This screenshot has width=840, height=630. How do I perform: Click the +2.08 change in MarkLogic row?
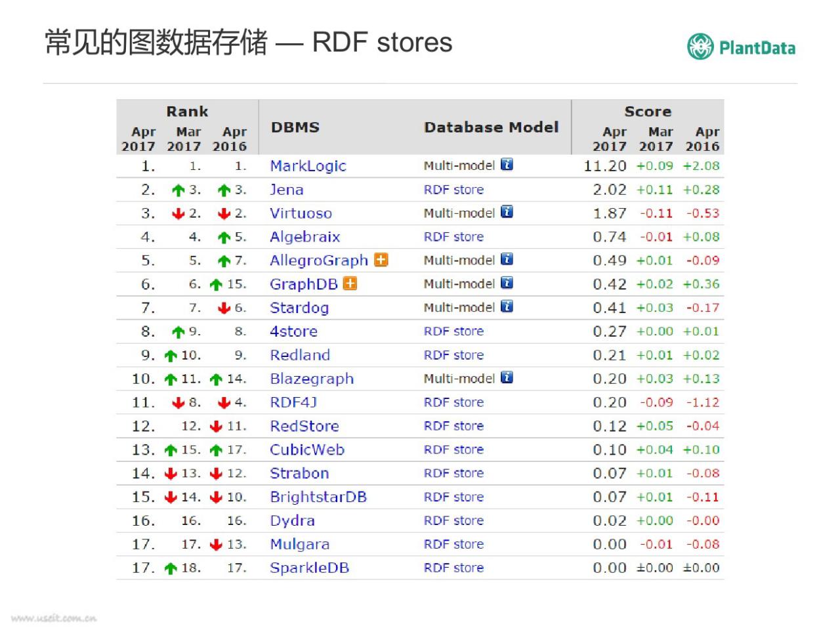(x=701, y=166)
